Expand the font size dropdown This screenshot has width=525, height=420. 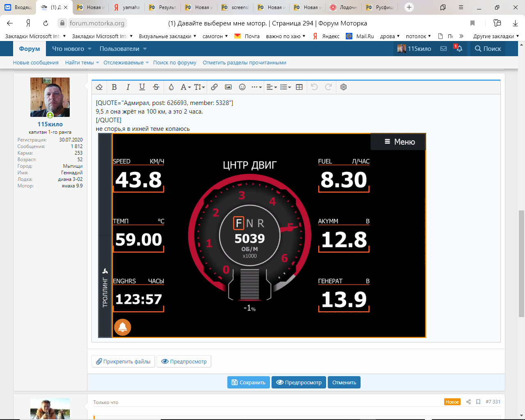(x=199, y=87)
